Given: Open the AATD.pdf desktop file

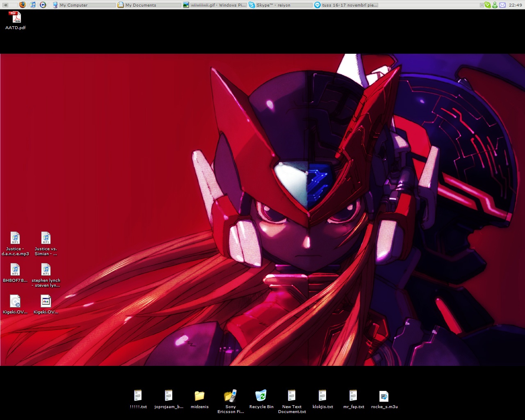Looking at the screenshot, I should (15, 21).
